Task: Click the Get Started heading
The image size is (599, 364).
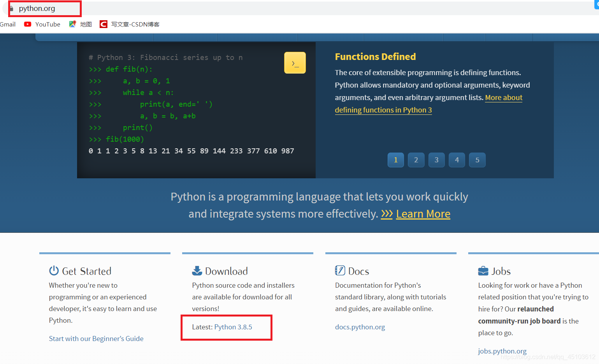Action: pyautogui.click(x=87, y=271)
